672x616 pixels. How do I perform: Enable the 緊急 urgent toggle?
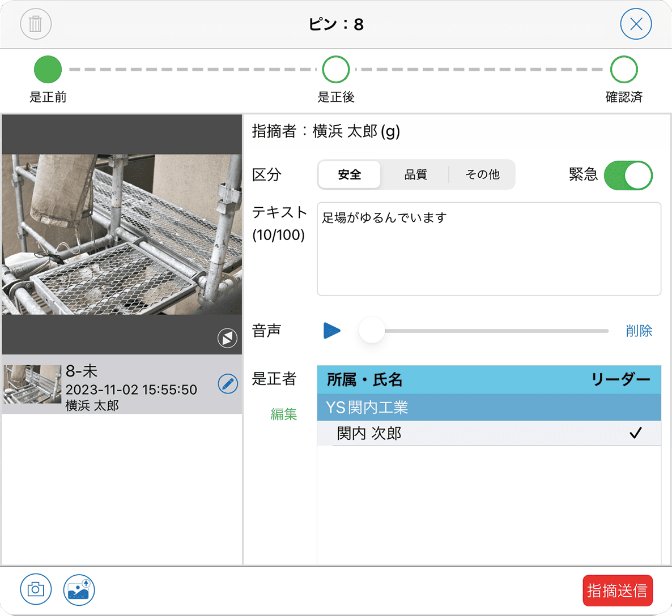[x=628, y=175]
